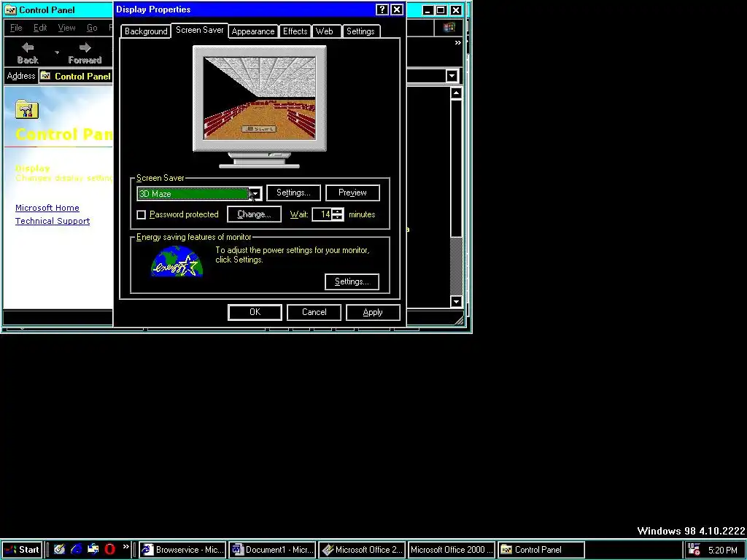
Task: Switch to Microsoft Office 2... setup taskbar button
Action: 362,550
